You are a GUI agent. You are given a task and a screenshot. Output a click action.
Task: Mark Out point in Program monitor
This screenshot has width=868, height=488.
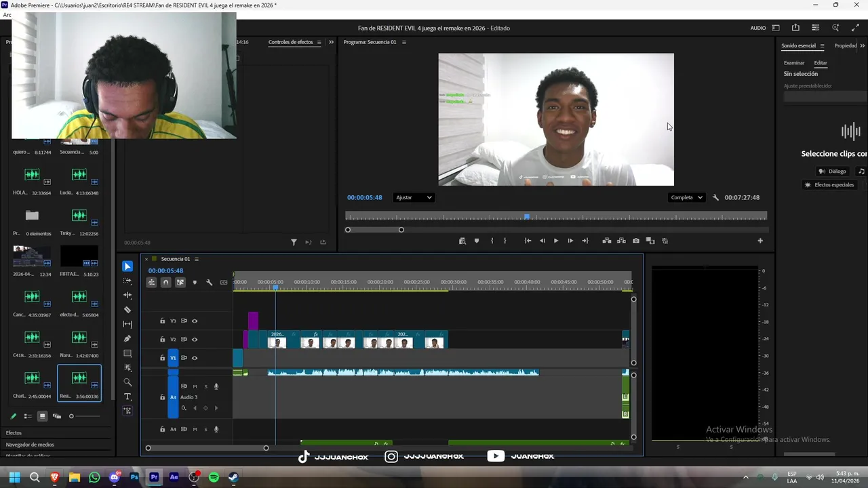(505, 241)
